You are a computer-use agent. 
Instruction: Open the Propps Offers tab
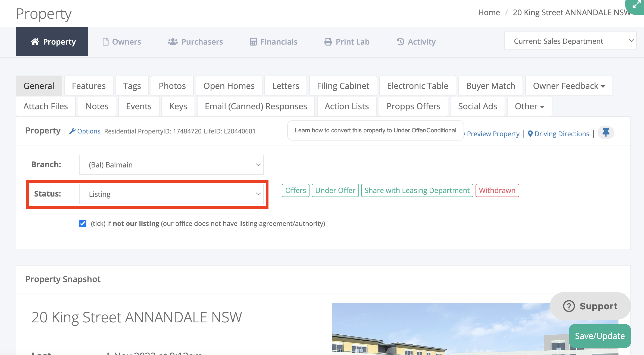tap(414, 106)
